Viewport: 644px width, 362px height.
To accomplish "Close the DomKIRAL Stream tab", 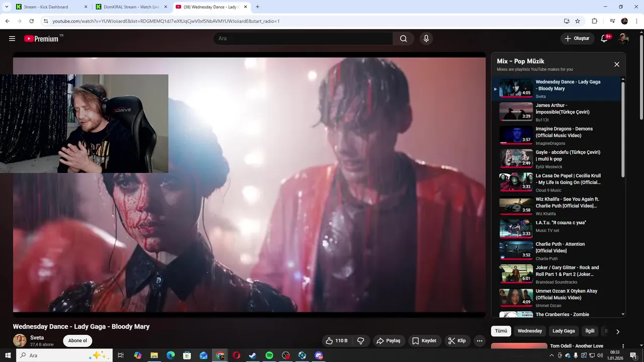I will point(166,7).
